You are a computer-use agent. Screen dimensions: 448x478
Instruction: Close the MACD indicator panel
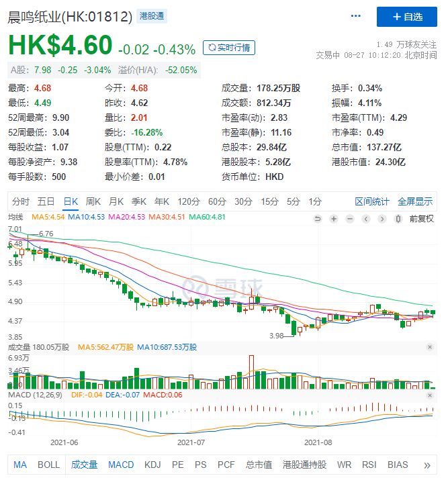click(430, 395)
